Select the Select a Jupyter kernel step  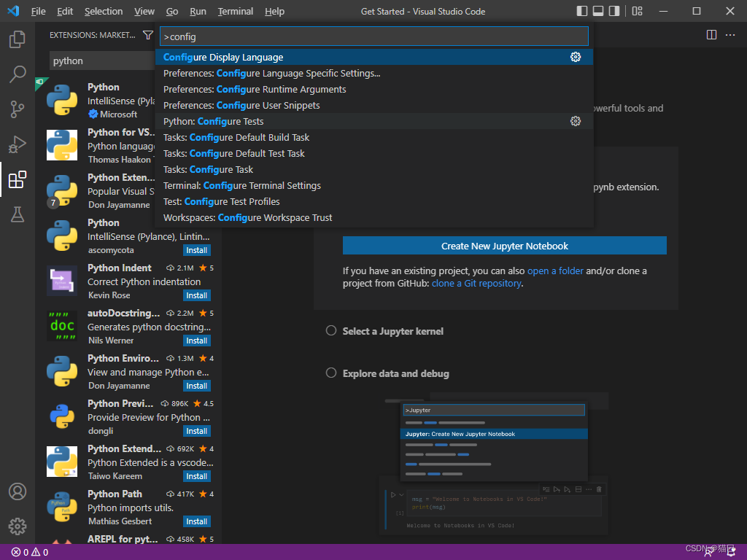click(x=393, y=332)
